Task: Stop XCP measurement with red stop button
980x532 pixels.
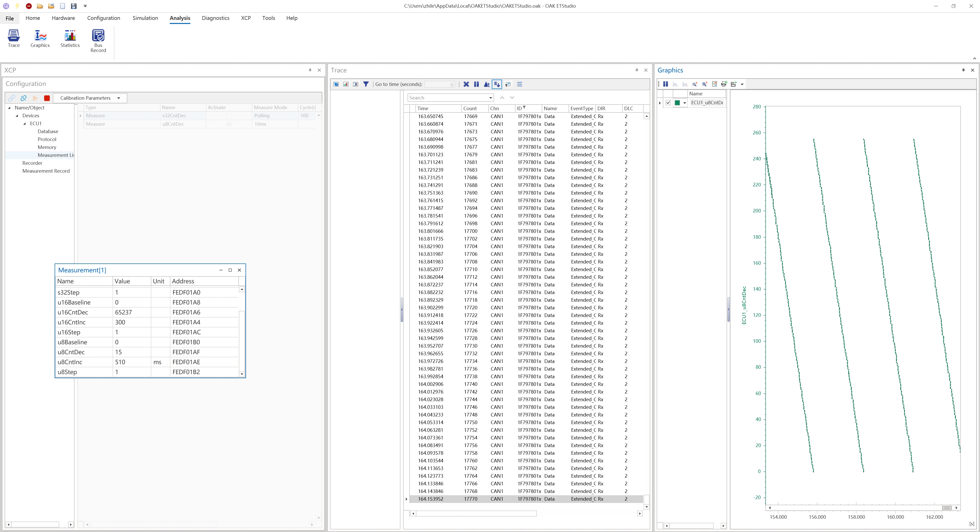Action: tap(47, 98)
